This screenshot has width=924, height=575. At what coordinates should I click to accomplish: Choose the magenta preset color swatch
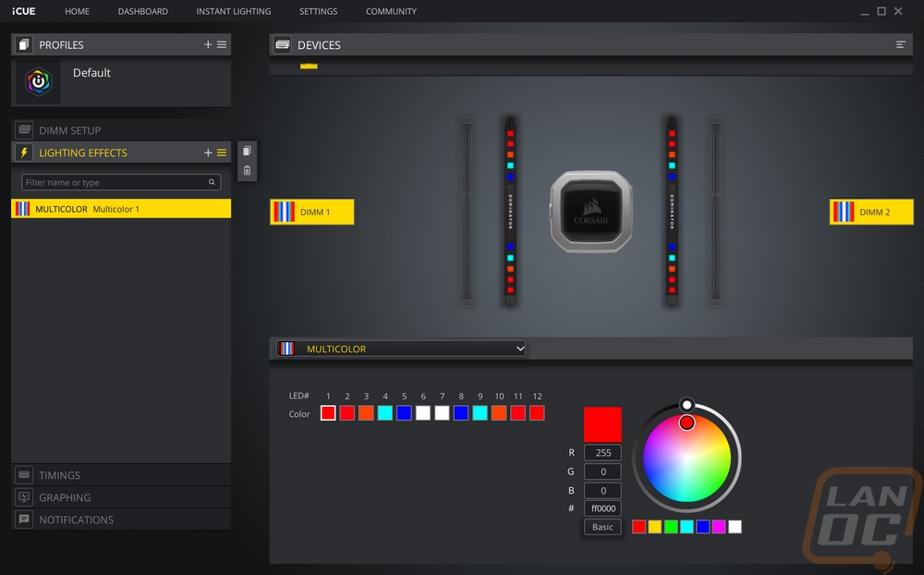pos(718,527)
